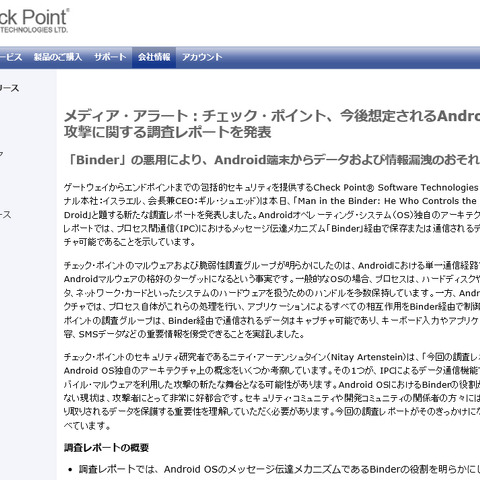Screen dimensions: 480x480
Task: Click the bullet item starting 調査レポートでは、Android OS
Action: pos(279,469)
